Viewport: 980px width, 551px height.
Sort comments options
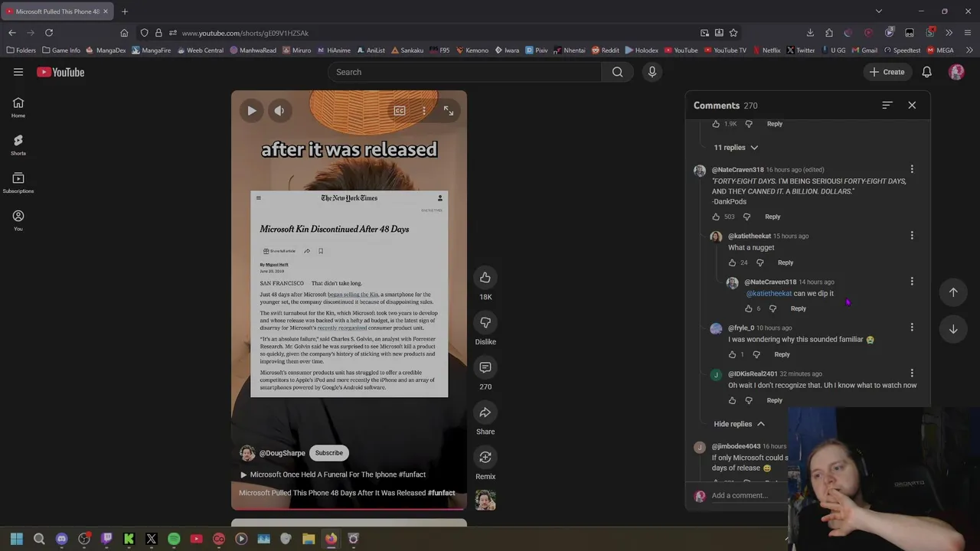(887, 105)
